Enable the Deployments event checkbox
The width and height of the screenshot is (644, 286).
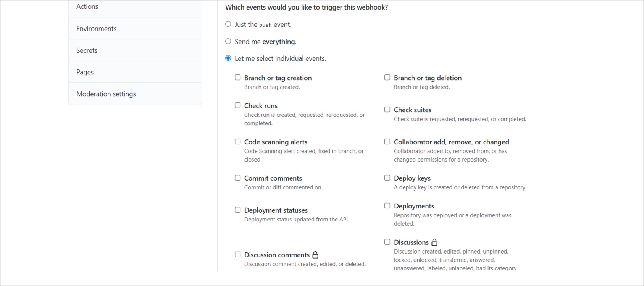click(387, 206)
